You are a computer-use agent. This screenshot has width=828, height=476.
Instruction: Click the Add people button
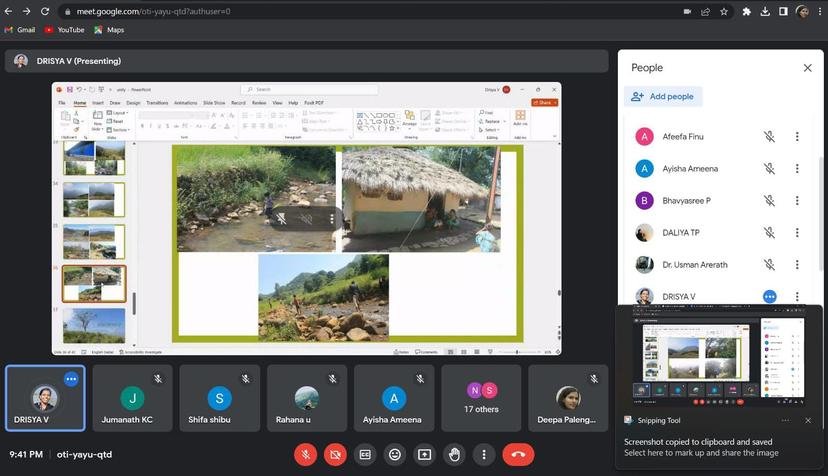coord(663,97)
